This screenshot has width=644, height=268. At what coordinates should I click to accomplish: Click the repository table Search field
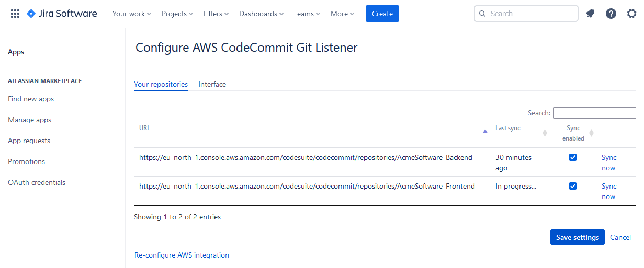point(594,113)
